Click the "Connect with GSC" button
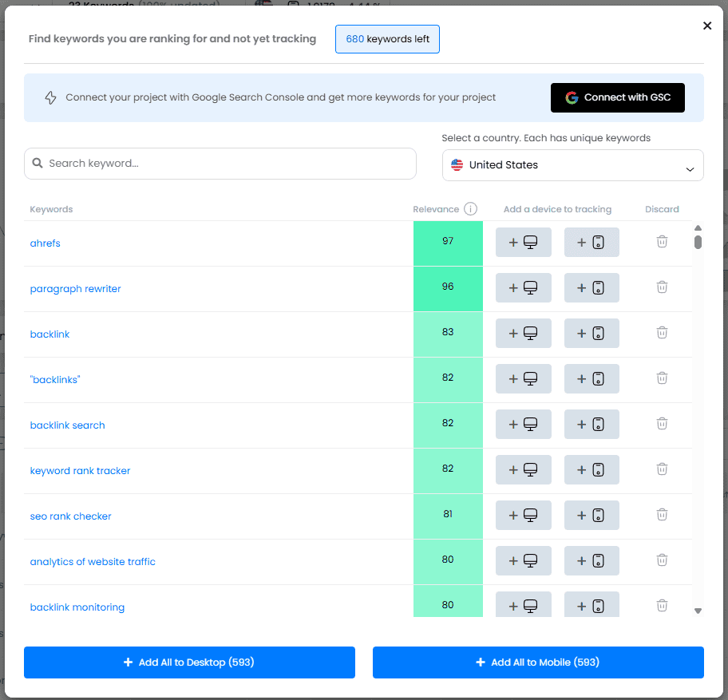Image resolution: width=728 pixels, height=700 pixels. coord(617,97)
